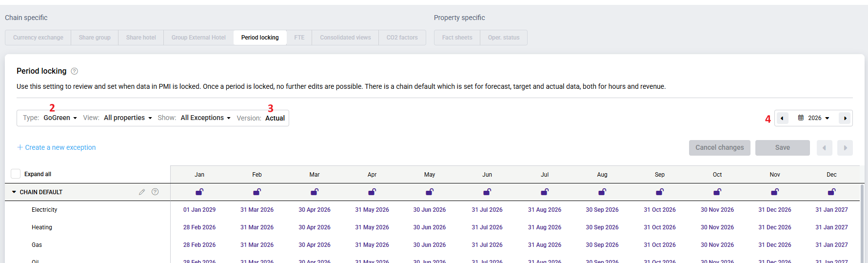Click the help icon on Chain Default row
This screenshot has height=263, width=868.
tap(155, 192)
